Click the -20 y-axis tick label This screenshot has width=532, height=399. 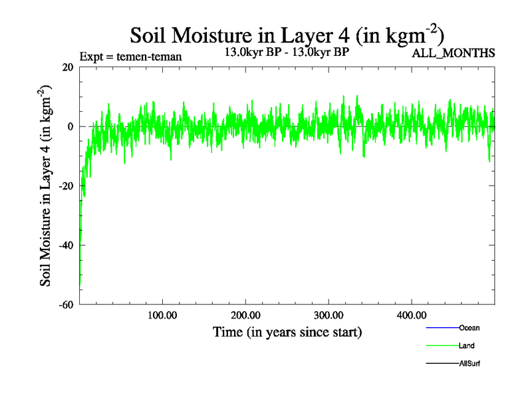[x=65, y=186]
